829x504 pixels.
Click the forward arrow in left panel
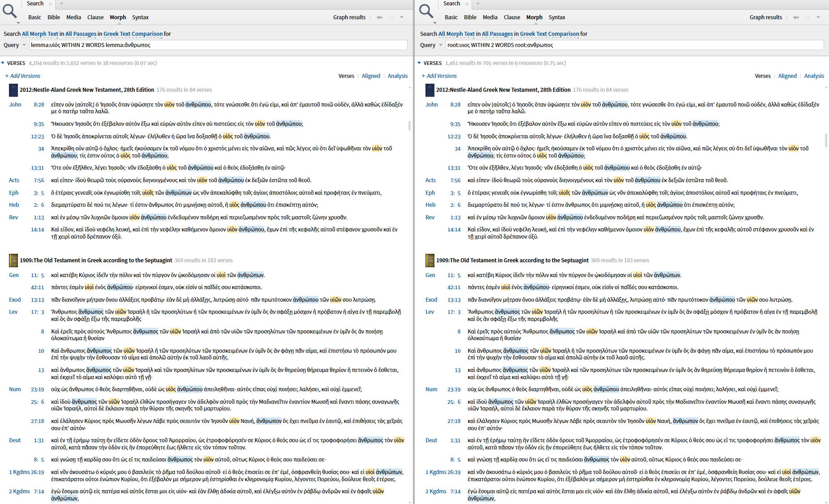coord(391,17)
